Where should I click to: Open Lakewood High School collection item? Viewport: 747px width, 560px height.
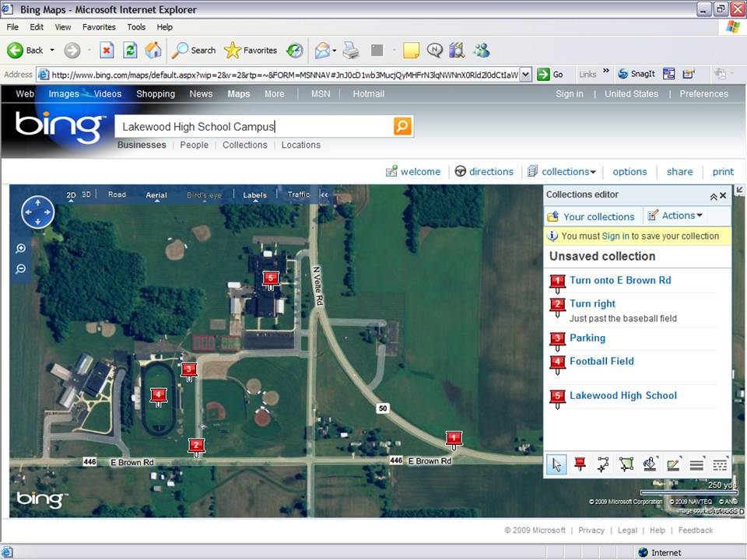[x=622, y=395]
